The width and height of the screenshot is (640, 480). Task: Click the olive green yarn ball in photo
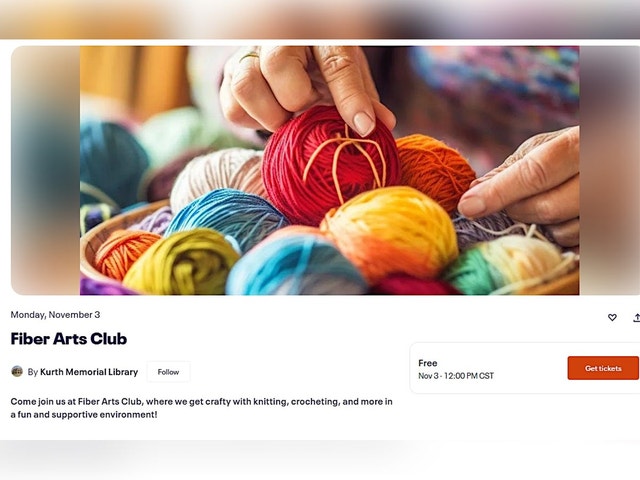181,261
